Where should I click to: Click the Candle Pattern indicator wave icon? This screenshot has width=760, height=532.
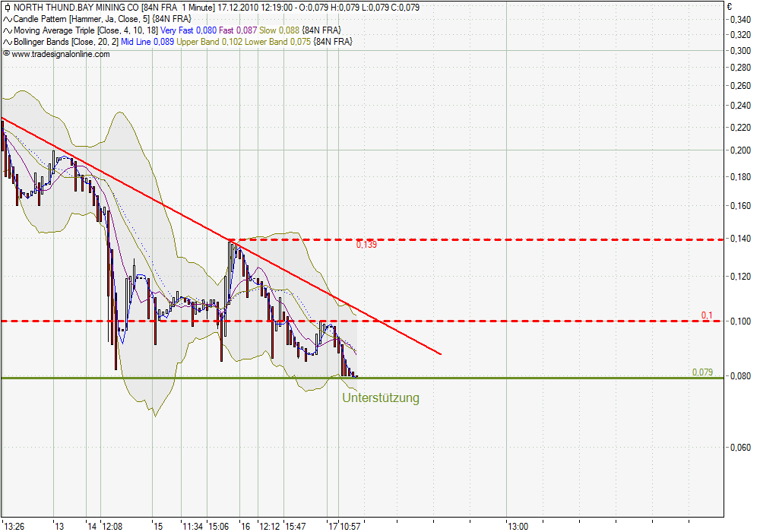click(x=7, y=18)
